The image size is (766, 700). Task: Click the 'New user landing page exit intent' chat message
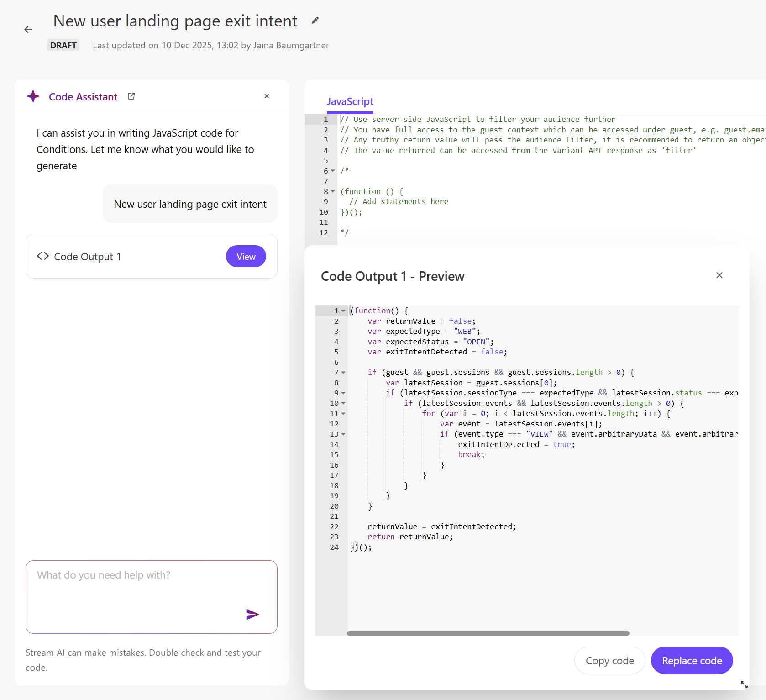(x=190, y=204)
